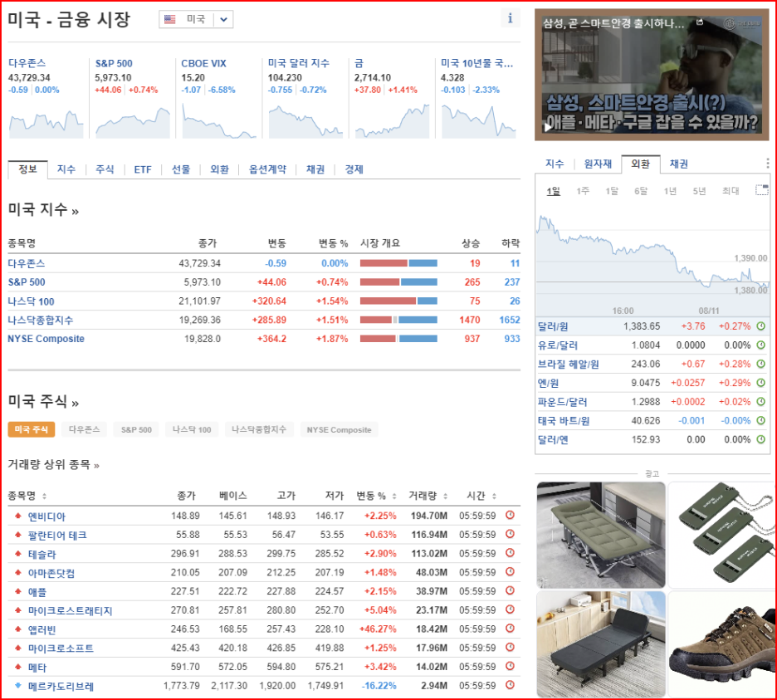Click the clock icon in 마이크로스트래티지 row
777x700 pixels.
point(510,609)
